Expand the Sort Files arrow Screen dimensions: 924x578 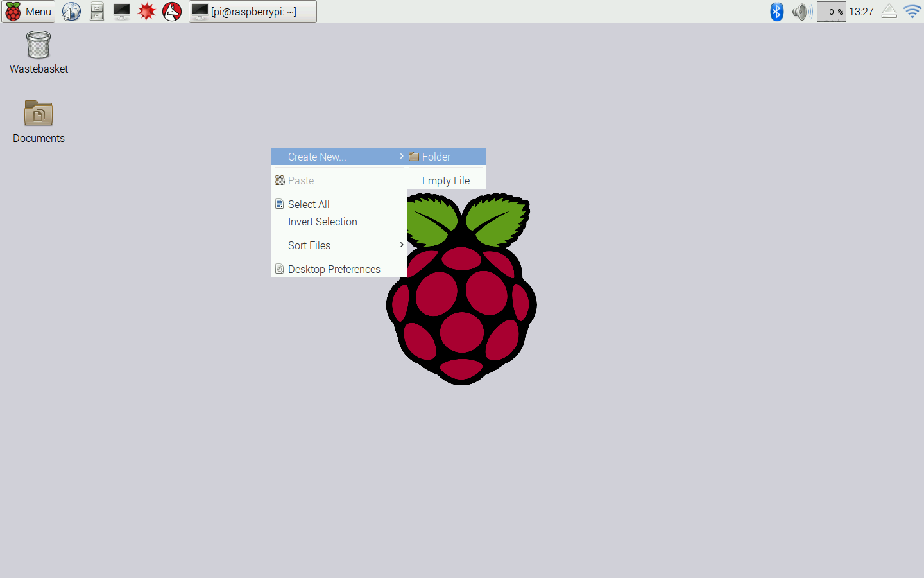(402, 245)
